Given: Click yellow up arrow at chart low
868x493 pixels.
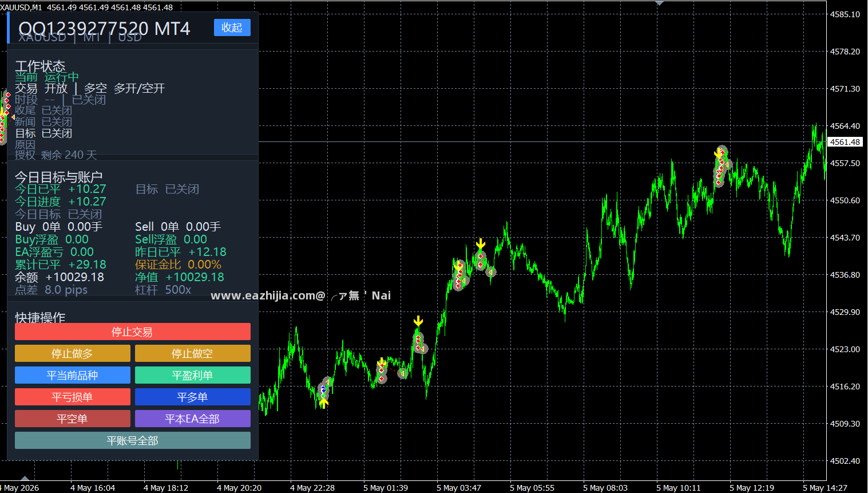Looking at the screenshot, I should (x=324, y=403).
